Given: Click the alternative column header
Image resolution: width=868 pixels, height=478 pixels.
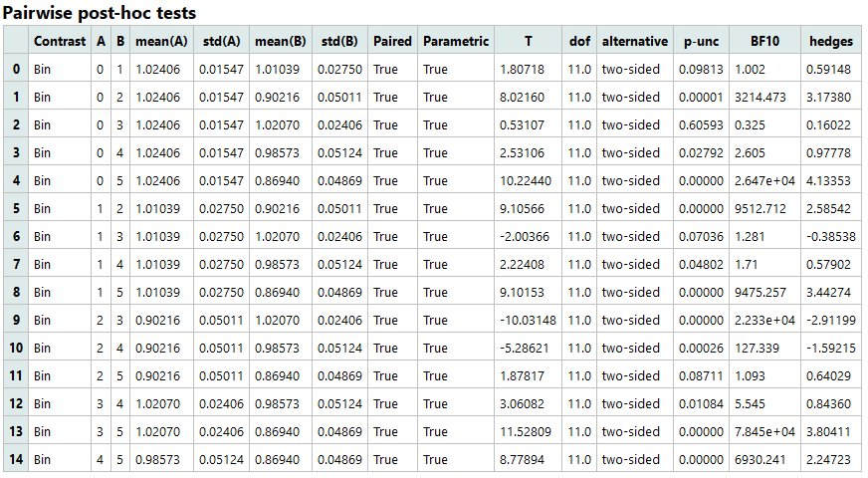Looking at the screenshot, I should [635, 42].
